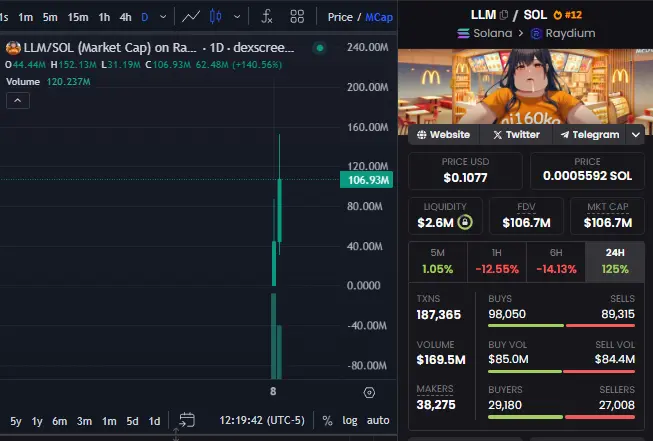This screenshot has width=653, height=441.
Task: Open the token banner image
Action: (526, 87)
